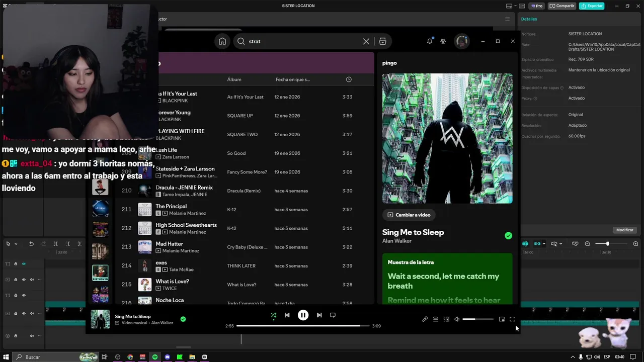
Task: Go to Spotify home
Action: tap(222, 41)
